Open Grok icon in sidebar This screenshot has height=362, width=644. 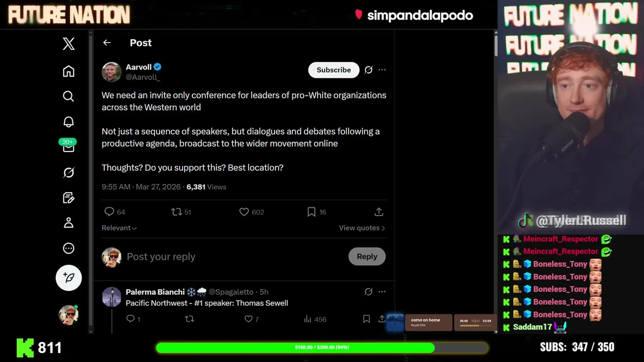point(68,172)
